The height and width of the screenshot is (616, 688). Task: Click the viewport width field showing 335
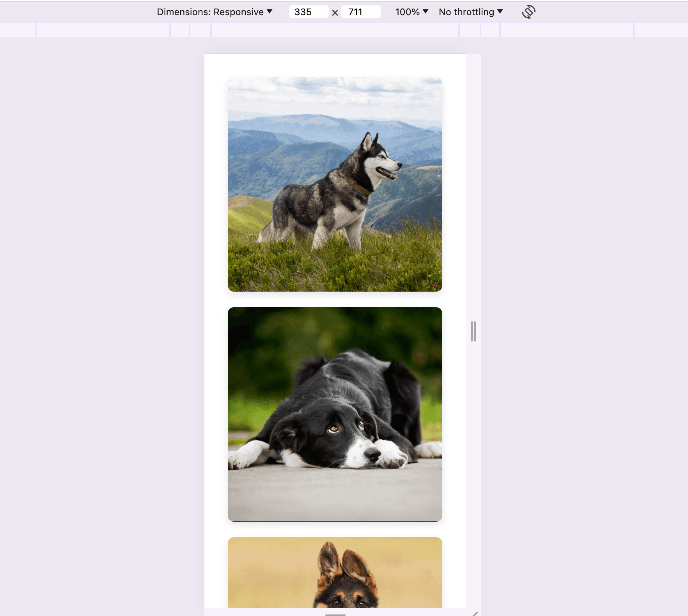[309, 12]
